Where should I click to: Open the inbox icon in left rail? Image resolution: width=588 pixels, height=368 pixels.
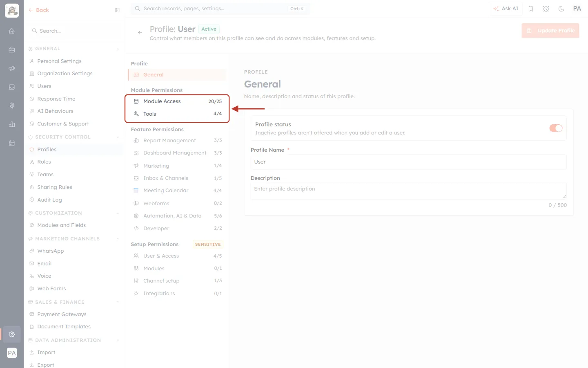[12, 87]
